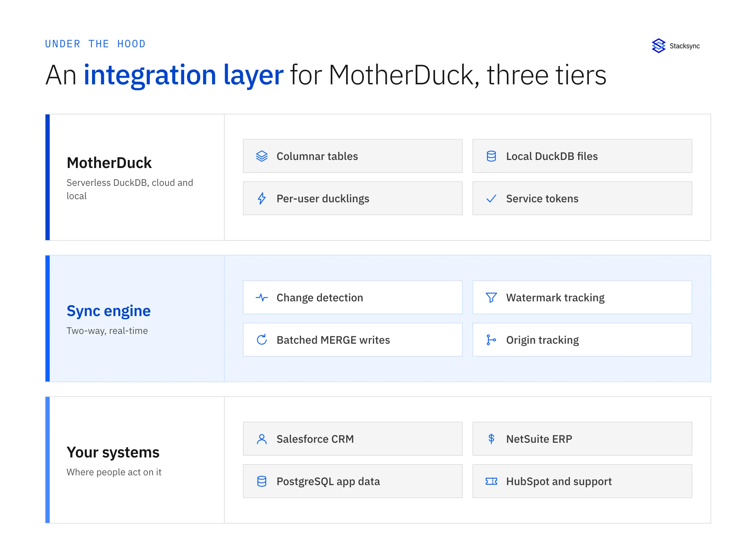Screen dimensions: 756x560
Task: Click the dollar icon beside NetSuite ERP
Action: click(491, 439)
